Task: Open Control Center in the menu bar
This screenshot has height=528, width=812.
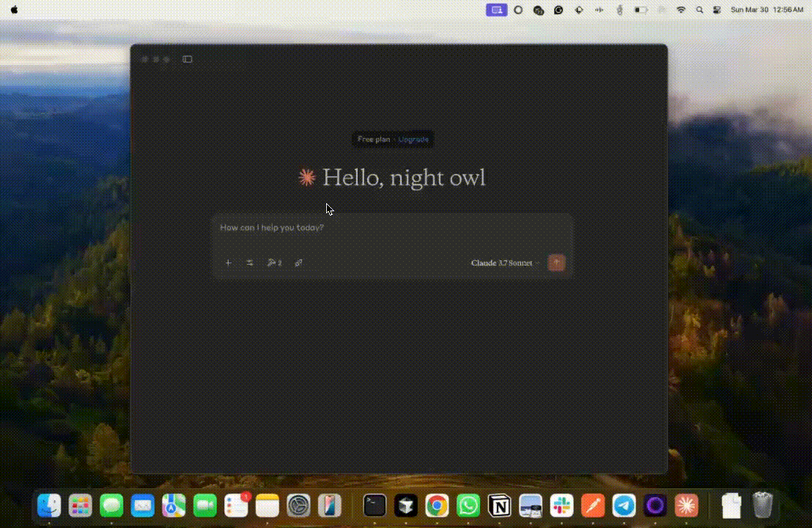Action: click(x=717, y=10)
